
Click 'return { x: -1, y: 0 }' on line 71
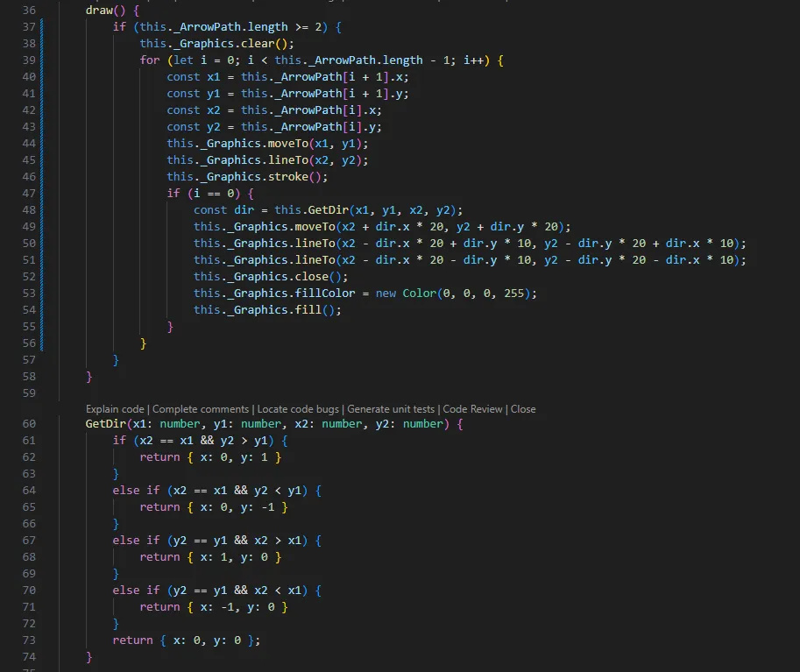[x=214, y=607]
